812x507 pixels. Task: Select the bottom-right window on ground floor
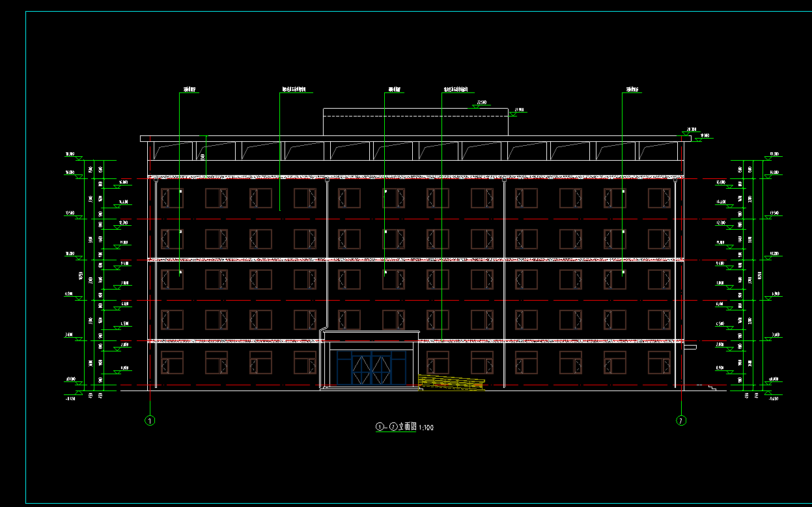(659, 363)
